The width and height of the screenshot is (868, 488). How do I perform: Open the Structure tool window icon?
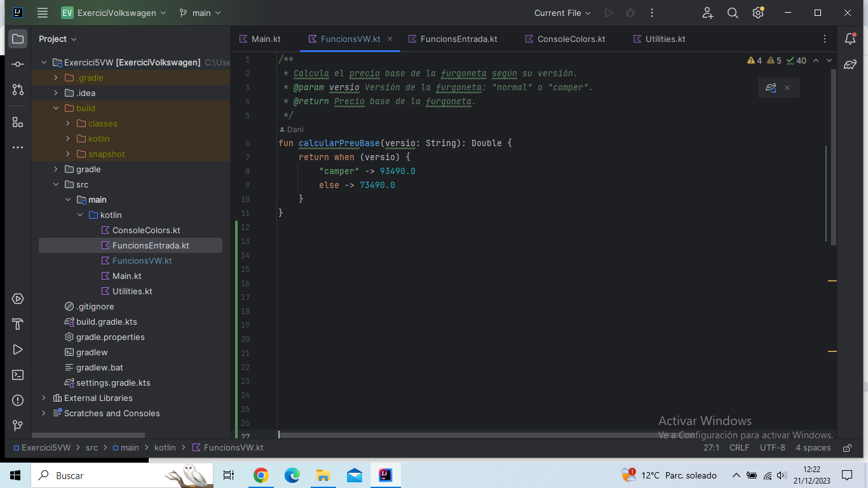point(18,122)
